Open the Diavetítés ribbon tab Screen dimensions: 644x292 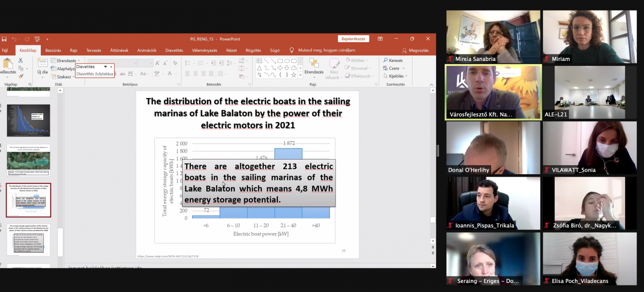[174, 50]
